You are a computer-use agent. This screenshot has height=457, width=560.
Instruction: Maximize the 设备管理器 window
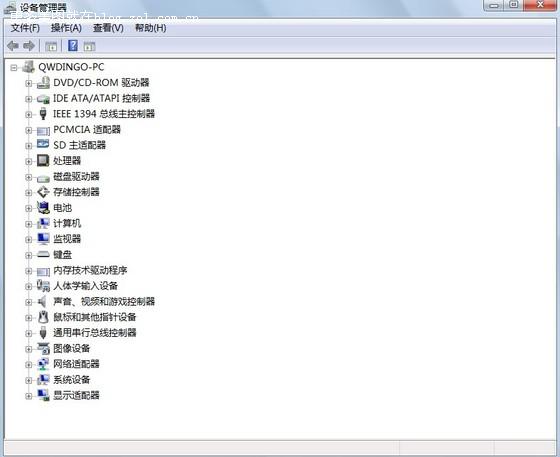click(514, 5)
